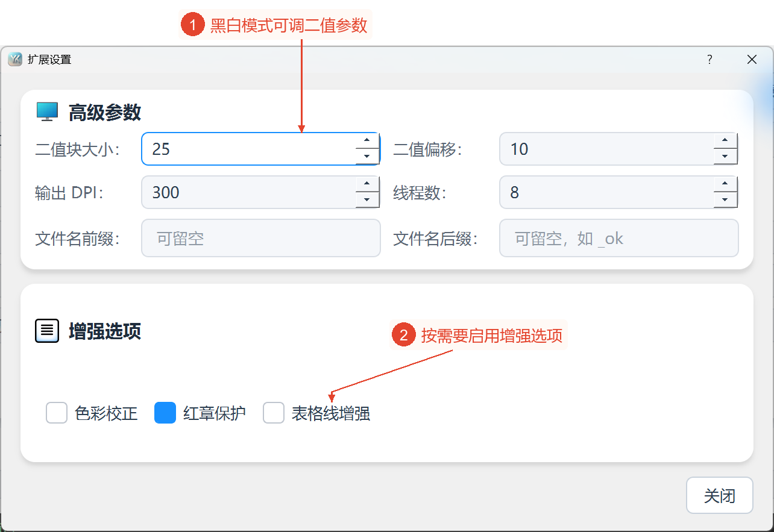Decrease 输出 DPI with down arrow
Screen dimensions: 774x532
pos(367,200)
